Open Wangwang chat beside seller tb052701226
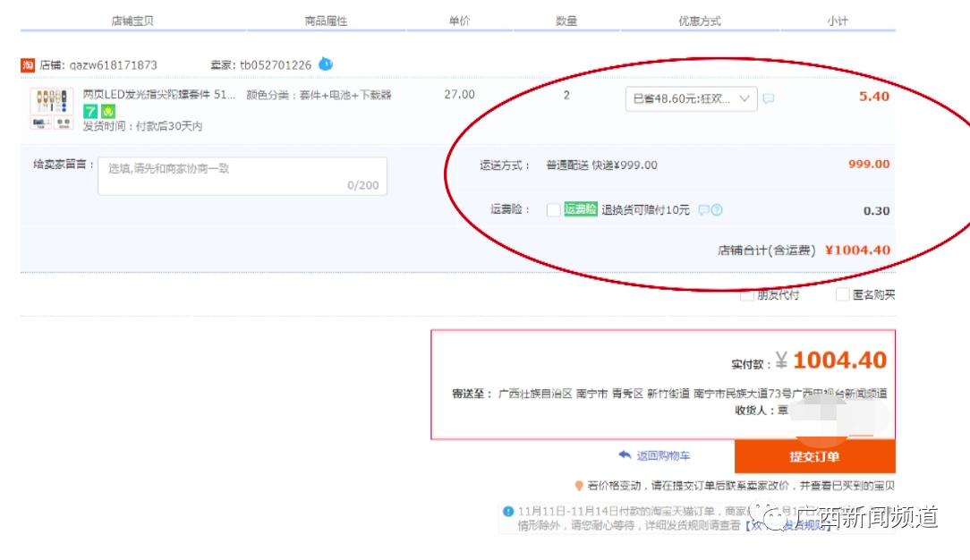The width and height of the screenshot is (970, 560). coord(324,64)
